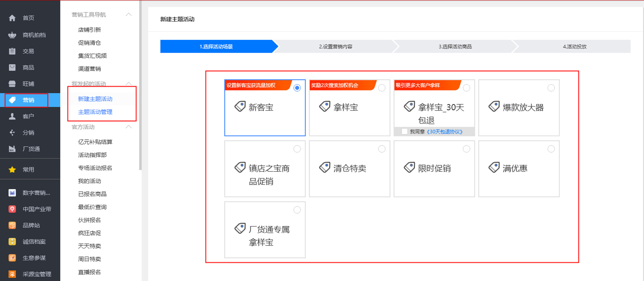Choose the 限时促销 activity card
644x281 pixels.
point(434,169)
